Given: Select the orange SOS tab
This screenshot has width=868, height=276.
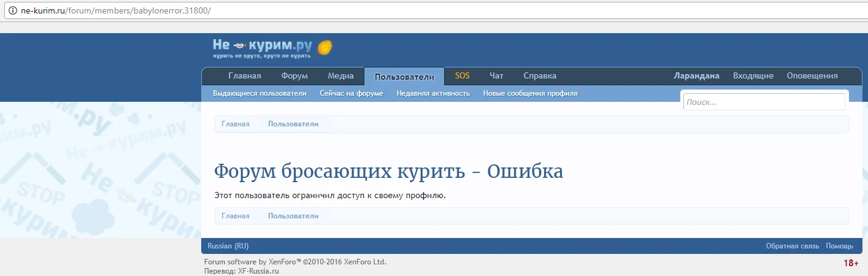Looking at the screenshot, I should coord(462,76).
